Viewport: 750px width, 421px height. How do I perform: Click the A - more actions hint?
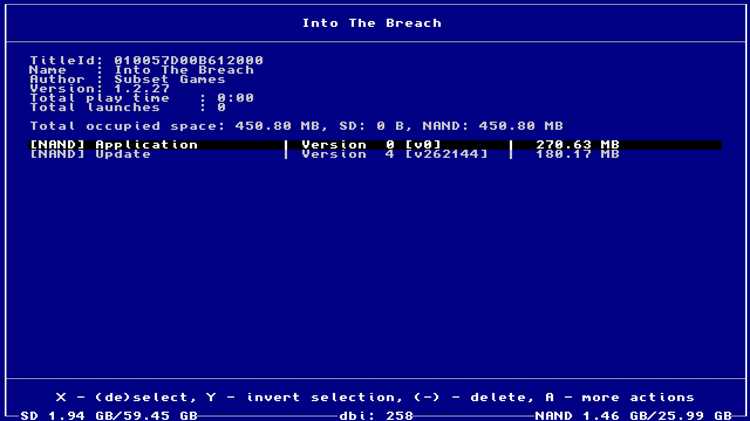619,397
